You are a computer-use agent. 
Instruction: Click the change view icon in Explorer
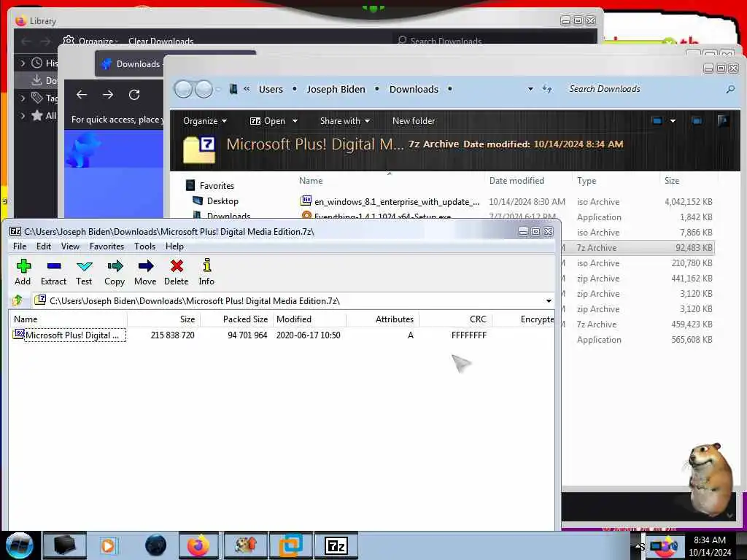657,121
